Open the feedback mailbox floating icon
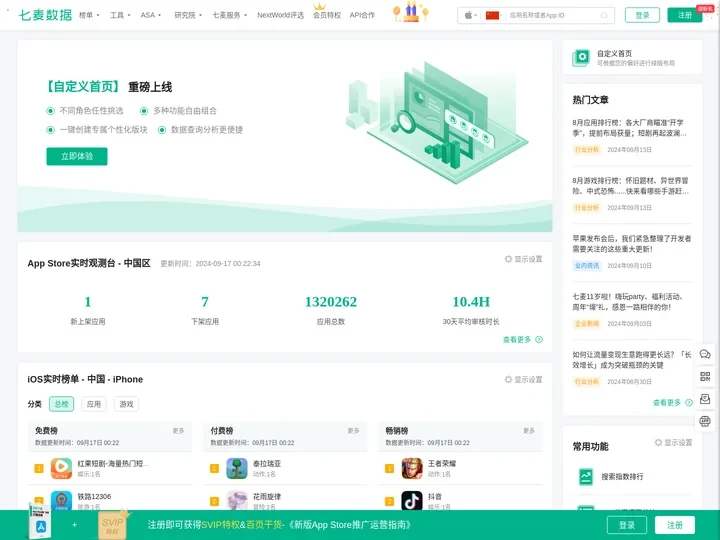Image resolution: width=720 pixels, height=540 pixels. [x=705, y=399]
